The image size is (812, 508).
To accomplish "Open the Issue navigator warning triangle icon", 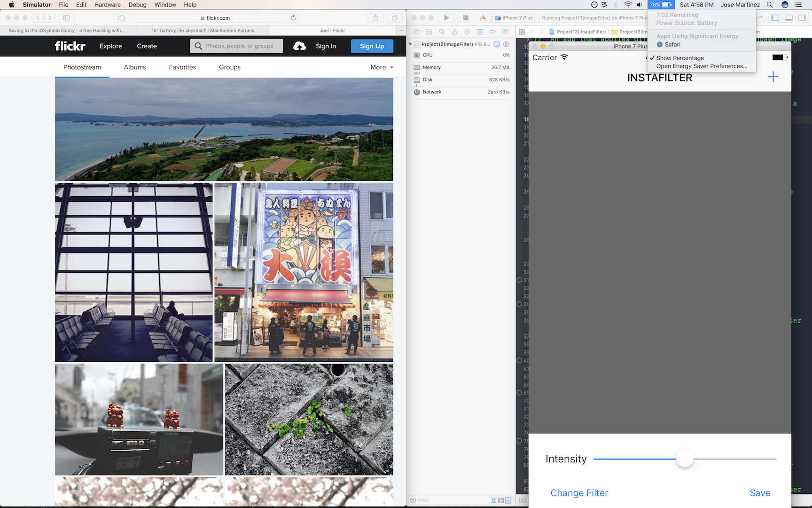I will 454,32.
